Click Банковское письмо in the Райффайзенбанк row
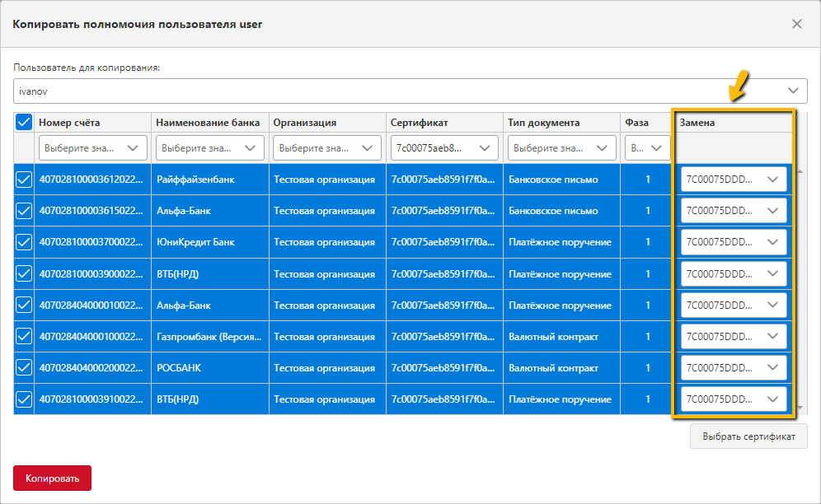This screenshot has width=821, height=504. click(x=553, y=180)
